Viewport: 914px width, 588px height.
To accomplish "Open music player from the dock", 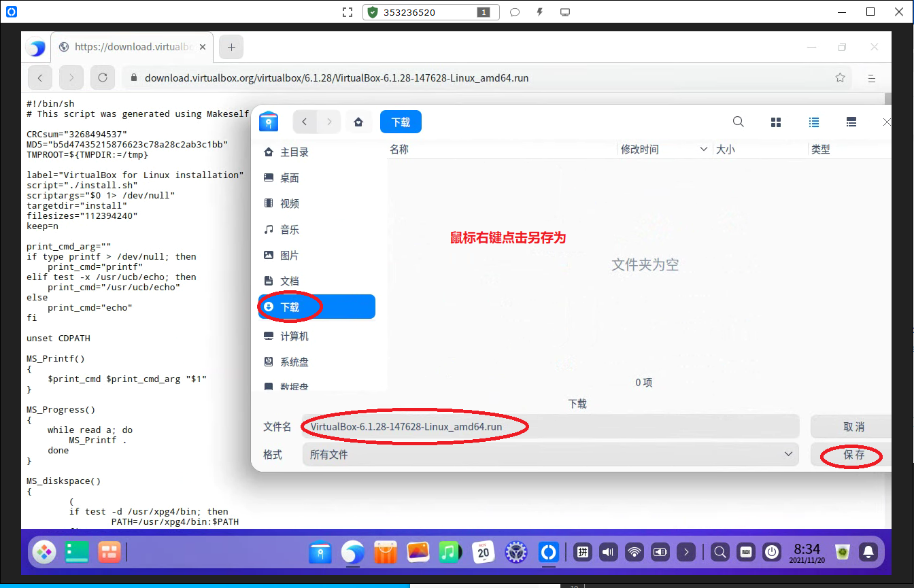I will click(x=450, y=552).
